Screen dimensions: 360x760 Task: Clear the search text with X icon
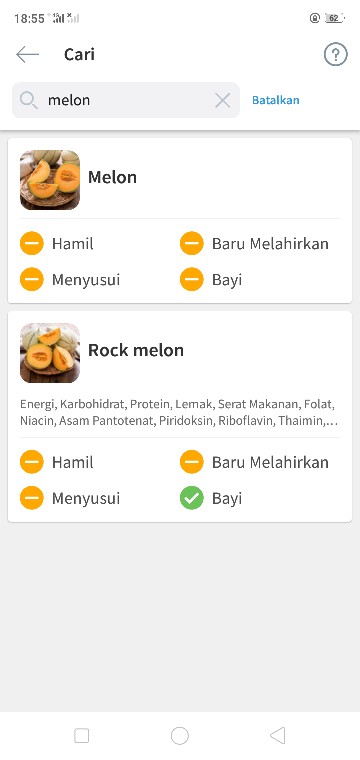[x=222, y=100]
